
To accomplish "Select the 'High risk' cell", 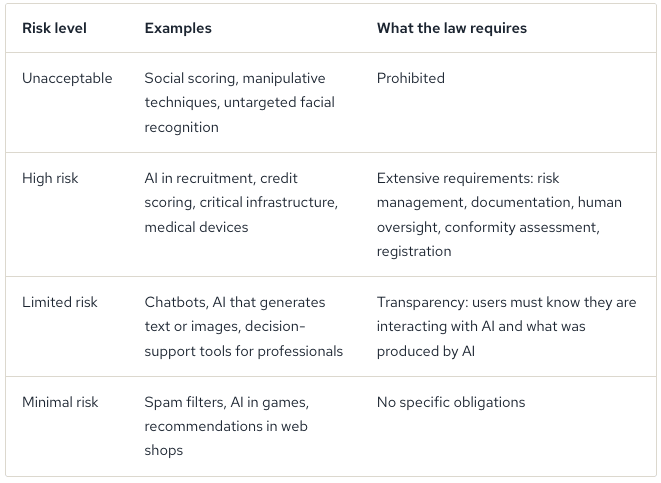I will (50, 178).
